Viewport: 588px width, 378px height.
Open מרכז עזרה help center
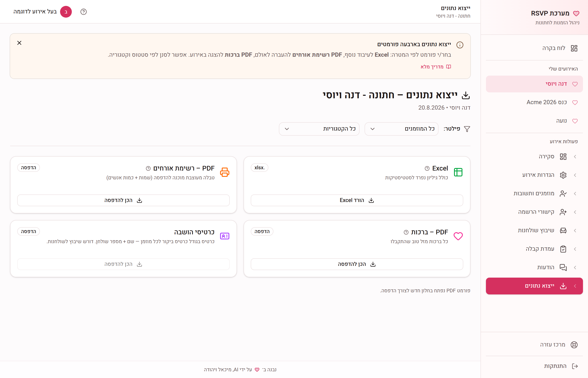click(x=534, y=345)
